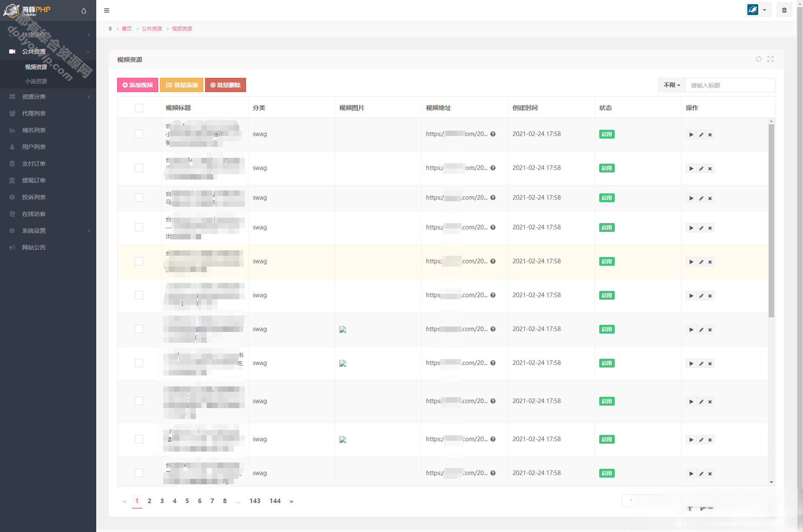Screen dimensions: 803x532
Task: Check the second row checkbox
Action: (x=139, y=168)
